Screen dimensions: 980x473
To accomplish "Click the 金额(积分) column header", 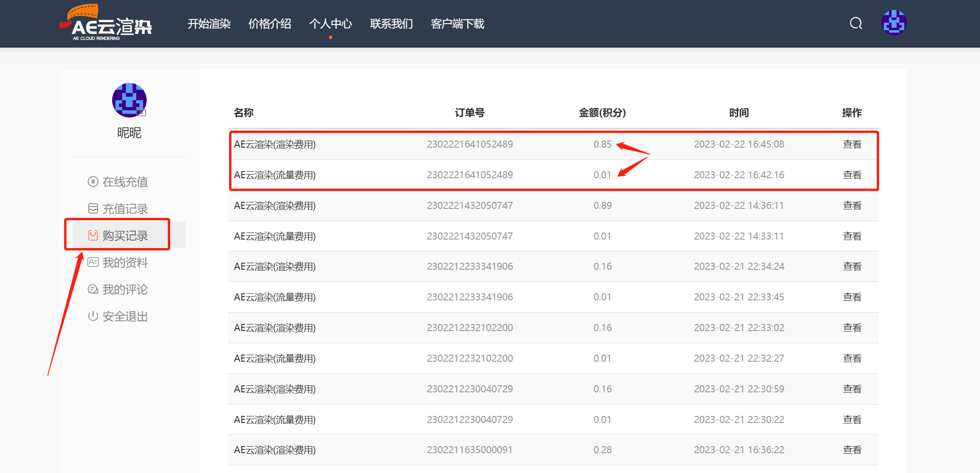I will pyautogui.click(x=602, y=113).
